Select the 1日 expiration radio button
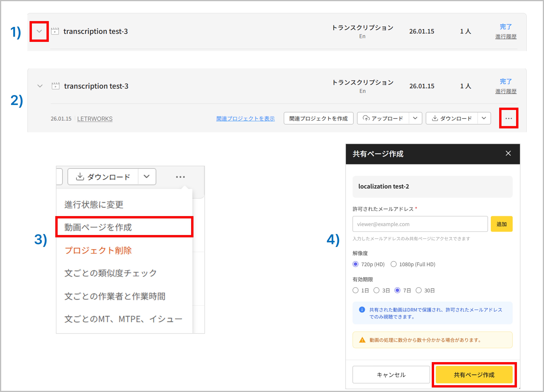The width and height of the screenshot is (544, 392). point(356,290)
